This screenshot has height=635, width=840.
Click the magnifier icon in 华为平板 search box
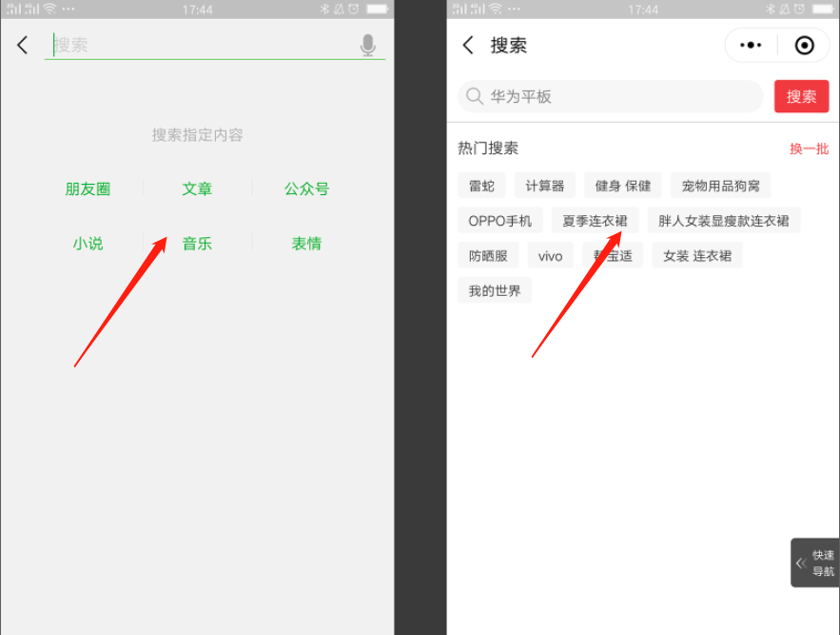click(475, 96)
